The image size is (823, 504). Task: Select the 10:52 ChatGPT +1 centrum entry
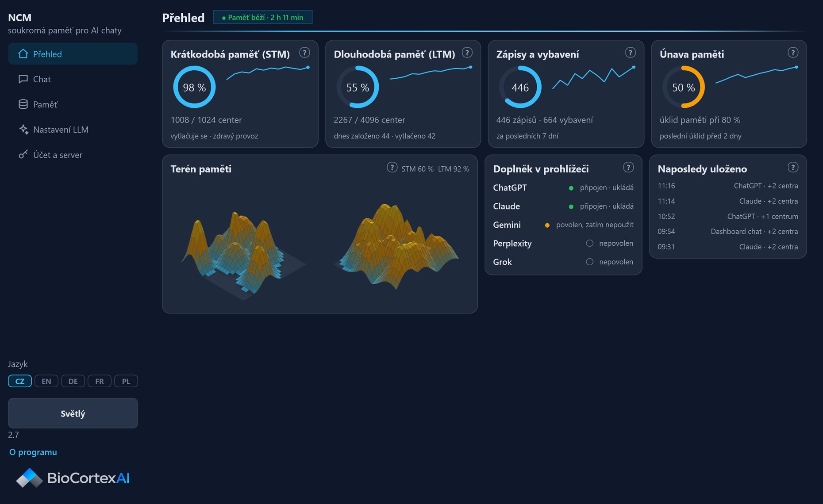(728, 217)
